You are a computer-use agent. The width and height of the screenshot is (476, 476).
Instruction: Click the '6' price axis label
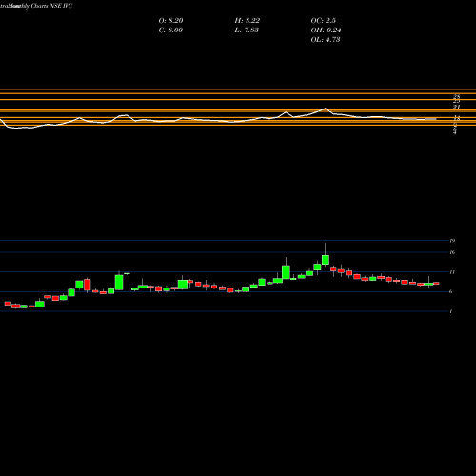451,291
